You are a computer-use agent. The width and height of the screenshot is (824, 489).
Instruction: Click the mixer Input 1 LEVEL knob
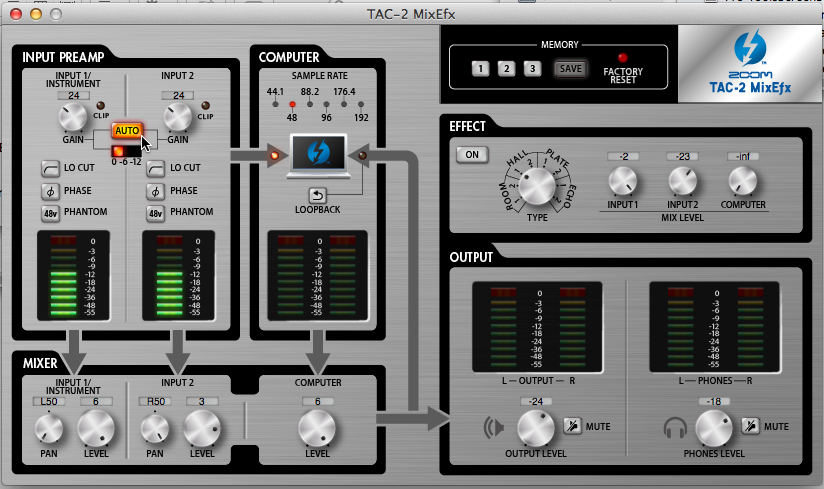point(96,428)
